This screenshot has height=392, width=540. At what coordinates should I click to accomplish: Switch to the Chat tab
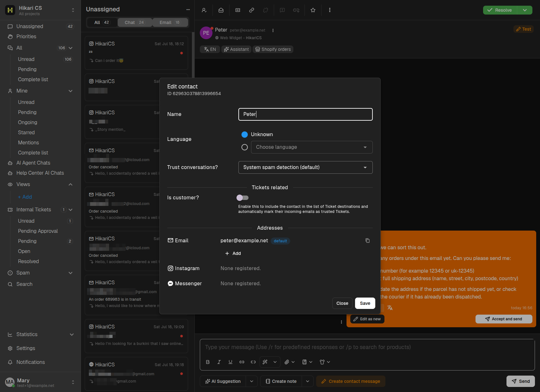[135, 22]
